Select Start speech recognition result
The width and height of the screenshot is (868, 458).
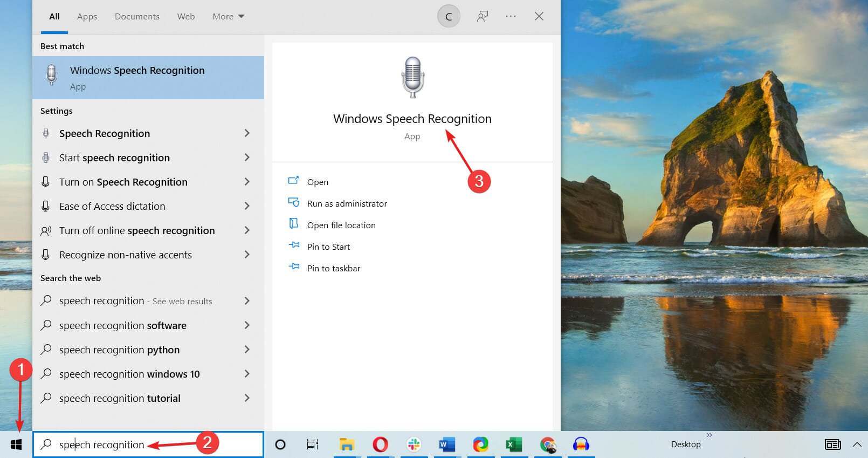point(148,158)
